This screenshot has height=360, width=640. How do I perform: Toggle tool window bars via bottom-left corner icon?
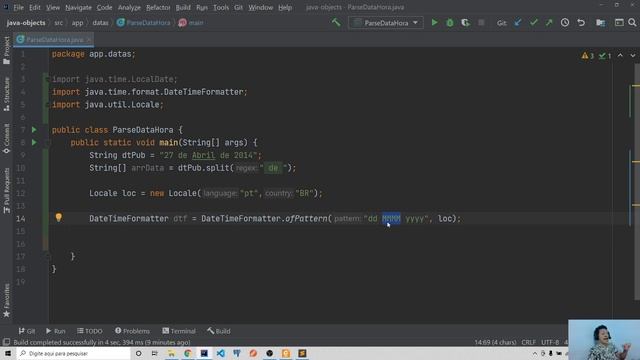6,342
